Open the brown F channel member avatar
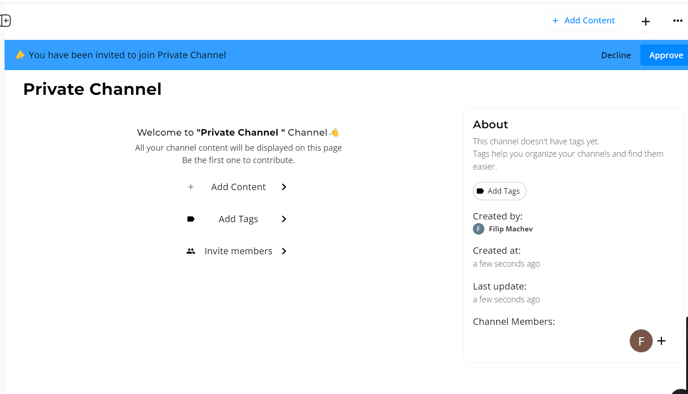 click(641, 341)
